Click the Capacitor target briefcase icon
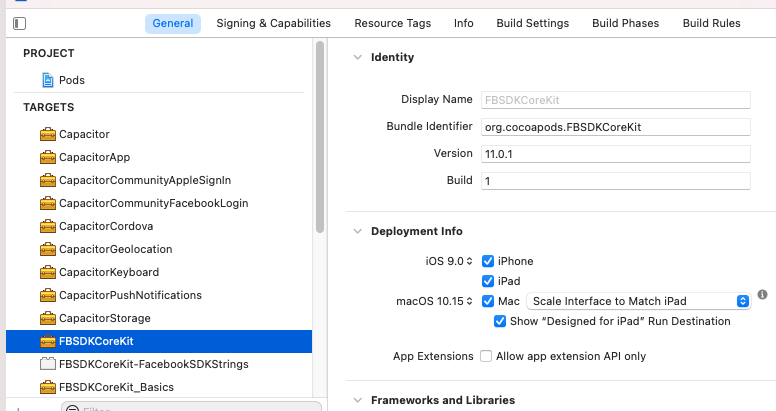776x411 pixels. pos(47,134)
